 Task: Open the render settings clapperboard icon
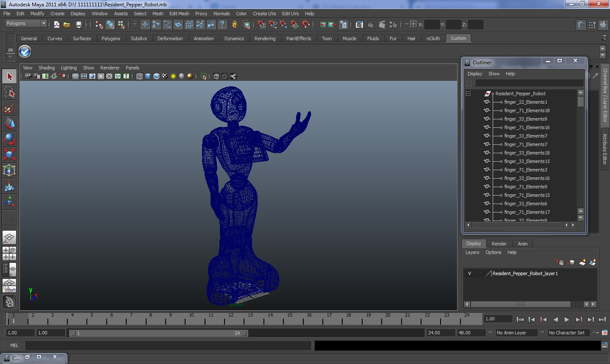[x=394, y=25]
